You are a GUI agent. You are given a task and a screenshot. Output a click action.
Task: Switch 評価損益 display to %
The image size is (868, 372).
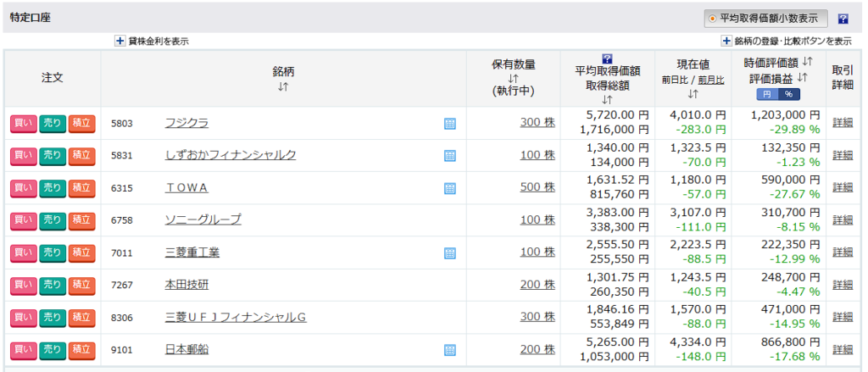(x=788, y=94)
